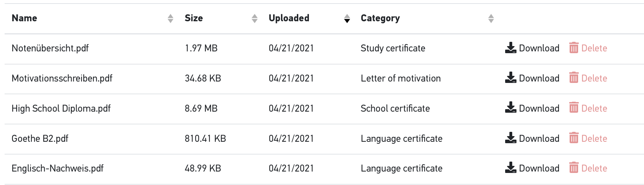Click download icon for High School Diploma.pdf

(510, 108)
